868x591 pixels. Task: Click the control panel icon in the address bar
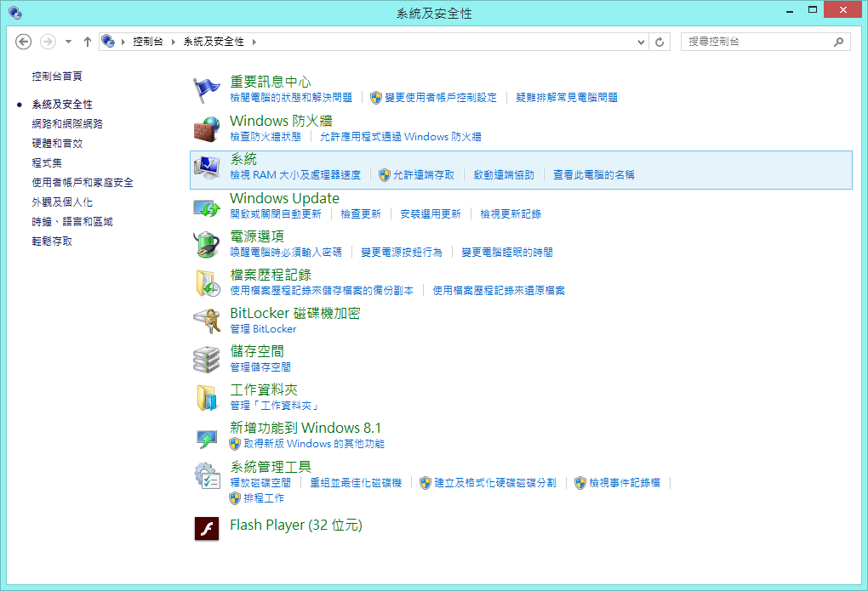point(108,41)
